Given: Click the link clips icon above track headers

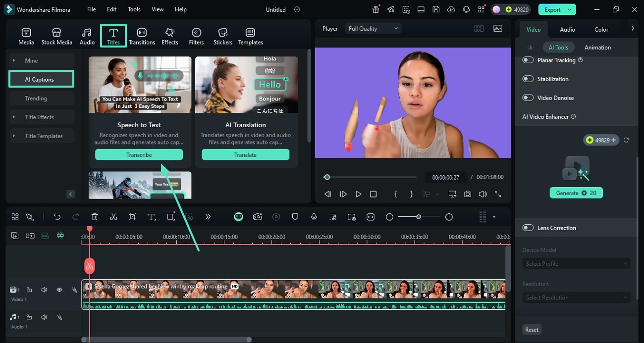Looking at the screenshot, I should coord(30,236).
